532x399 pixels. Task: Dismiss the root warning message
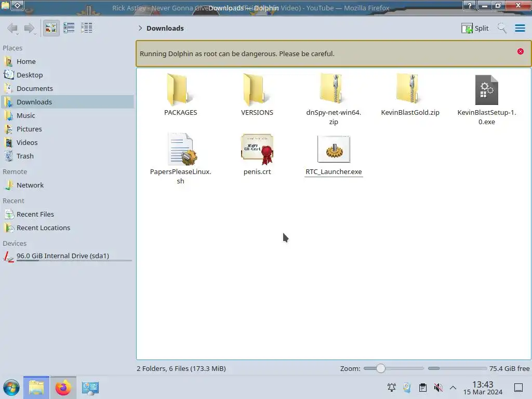click(x=520, y=51)
